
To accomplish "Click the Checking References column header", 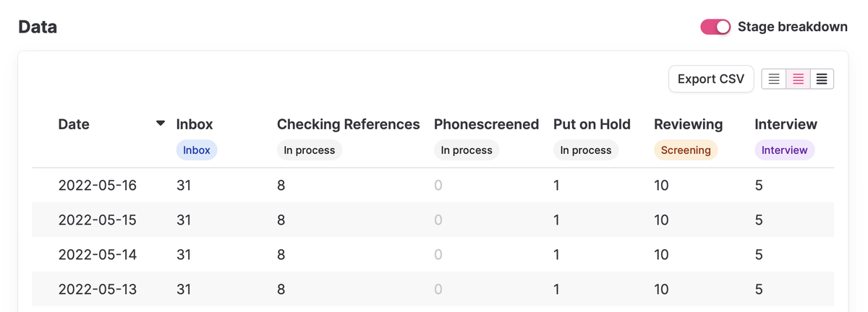I will tap(348, 124).
